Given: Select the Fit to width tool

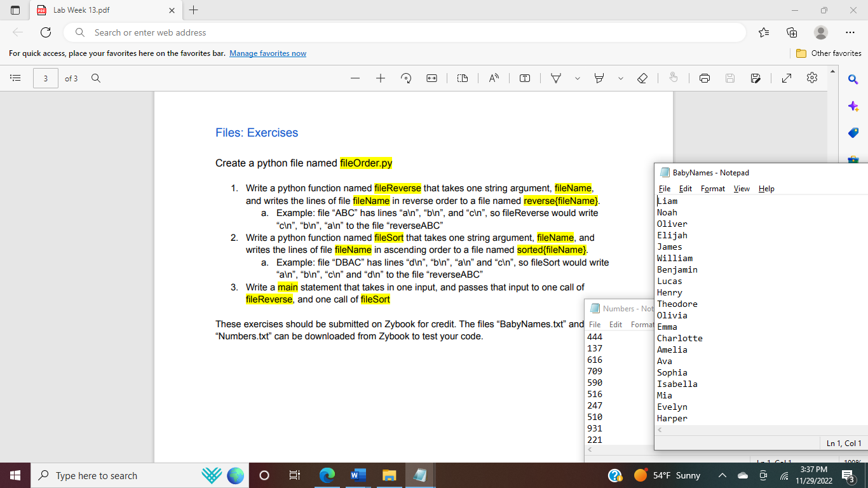Looking at the screenshot, I should (431, 78).
